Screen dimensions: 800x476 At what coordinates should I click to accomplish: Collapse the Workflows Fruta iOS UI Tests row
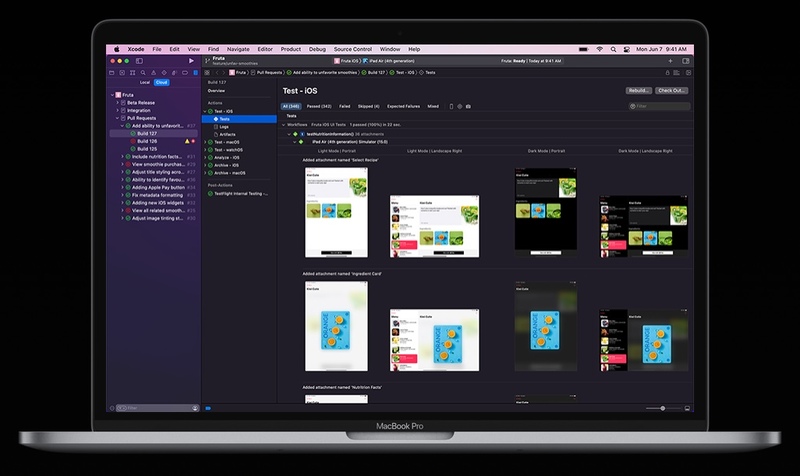pyautogui.click(x=284, y=124)
